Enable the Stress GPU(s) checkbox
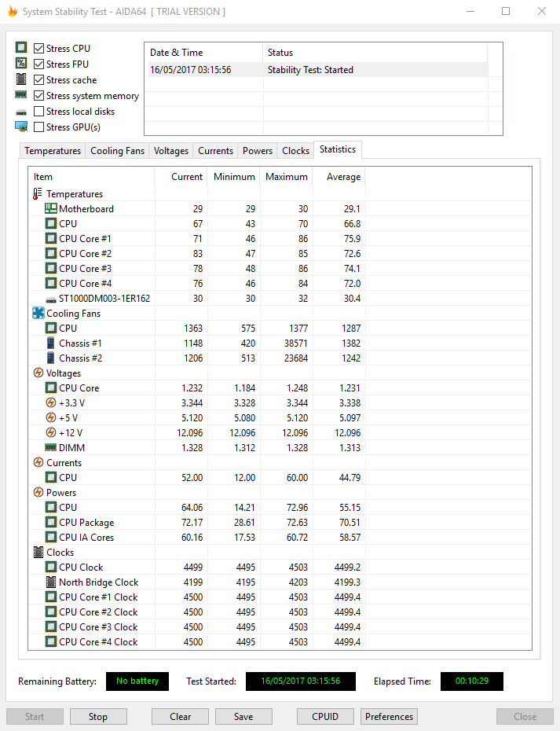The image size is (560, 731). coord(39,127)
